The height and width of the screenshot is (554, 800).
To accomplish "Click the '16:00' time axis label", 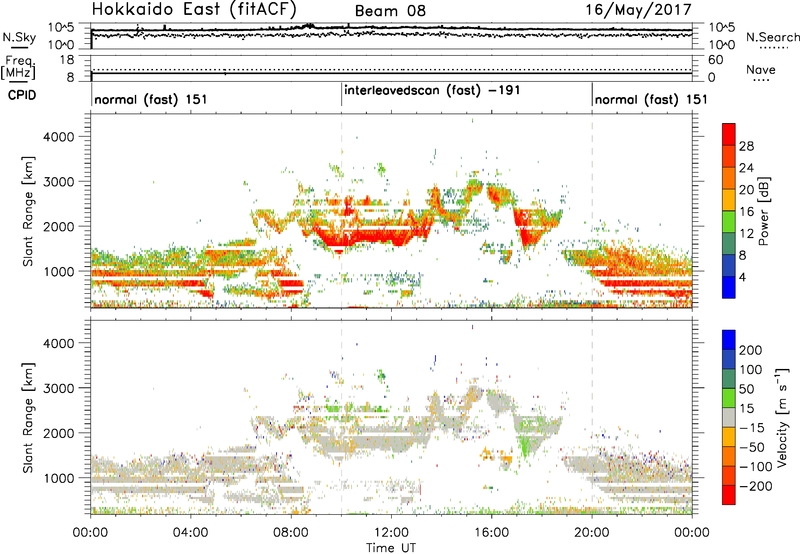I will pos(491,533).
